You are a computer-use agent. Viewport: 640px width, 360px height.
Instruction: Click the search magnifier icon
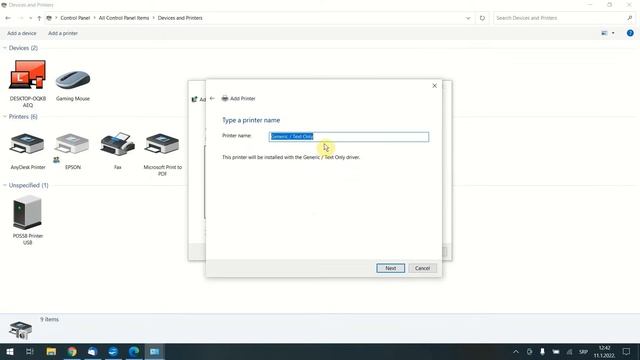(629, 18)
